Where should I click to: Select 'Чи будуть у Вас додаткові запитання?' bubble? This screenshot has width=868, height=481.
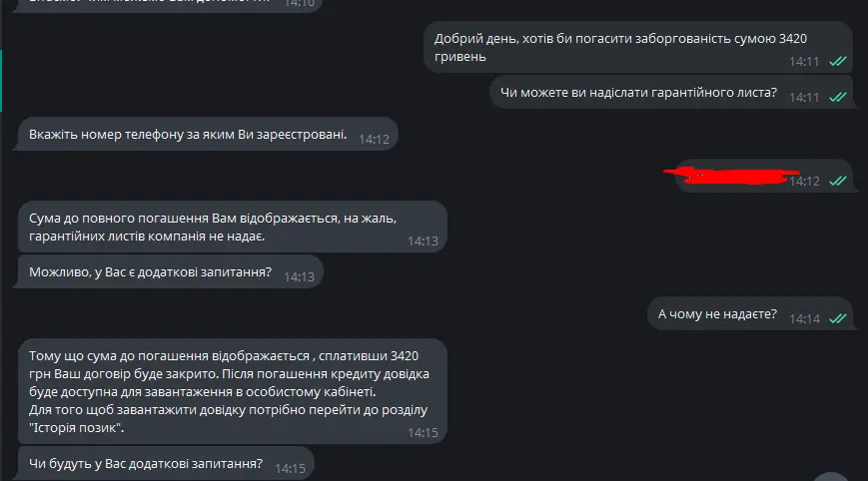point(166,463)
